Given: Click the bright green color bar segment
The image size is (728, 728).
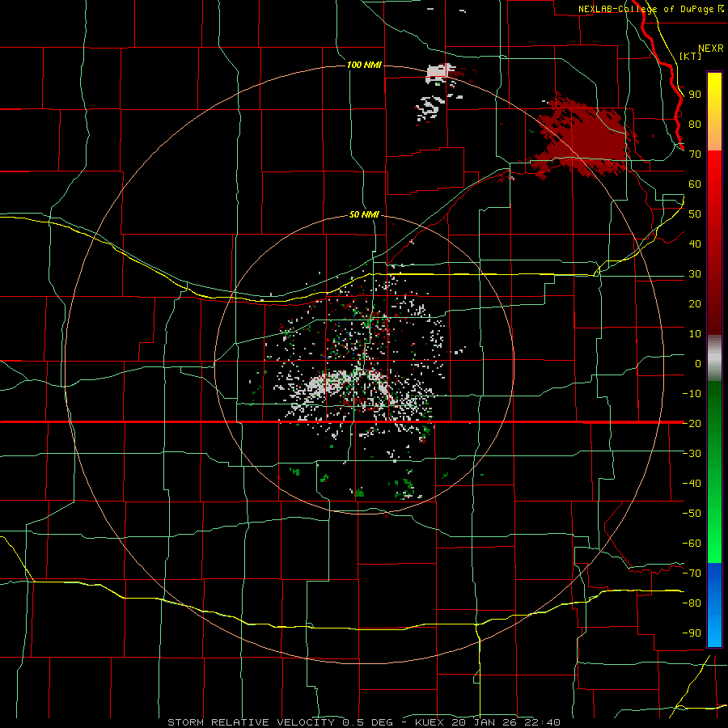Looking at the screenshot, I should [714, 534].
